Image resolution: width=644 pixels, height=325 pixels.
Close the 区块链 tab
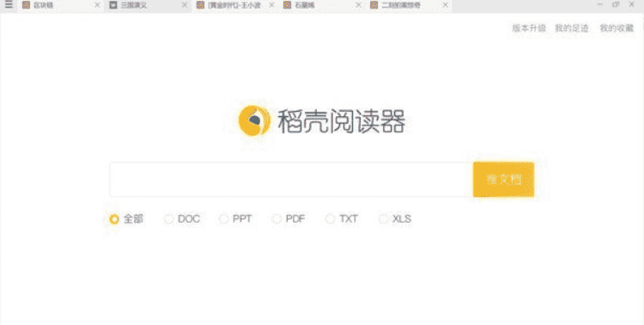pyautogui.click(x=97, y=5)
